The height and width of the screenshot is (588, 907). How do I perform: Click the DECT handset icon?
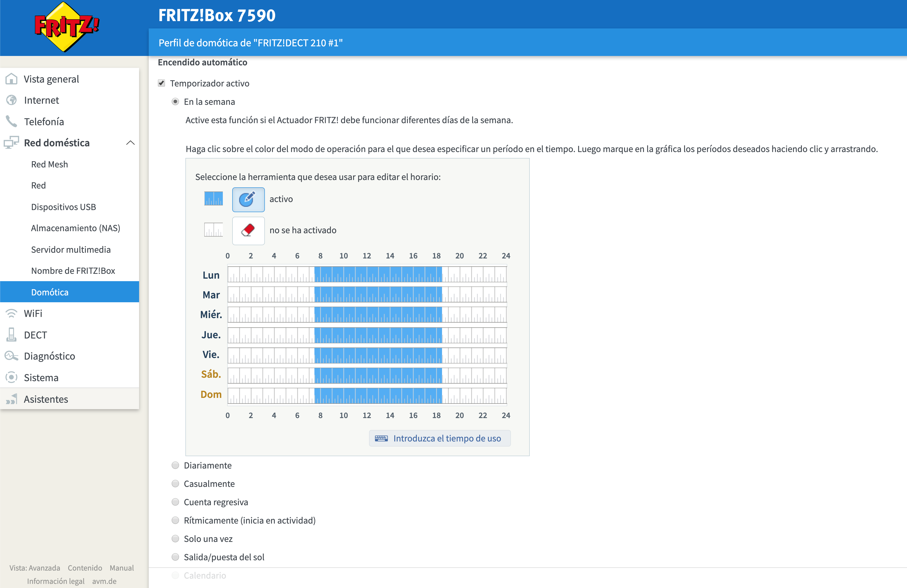[11, 335]
